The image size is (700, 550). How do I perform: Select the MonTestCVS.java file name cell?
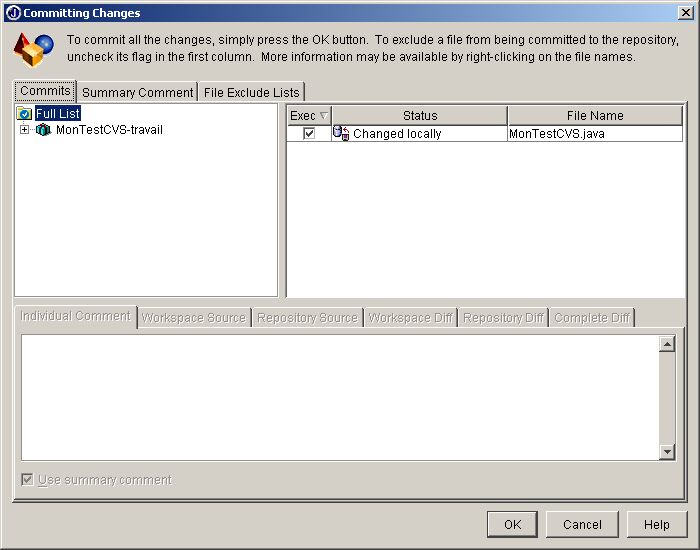(594, 133)
